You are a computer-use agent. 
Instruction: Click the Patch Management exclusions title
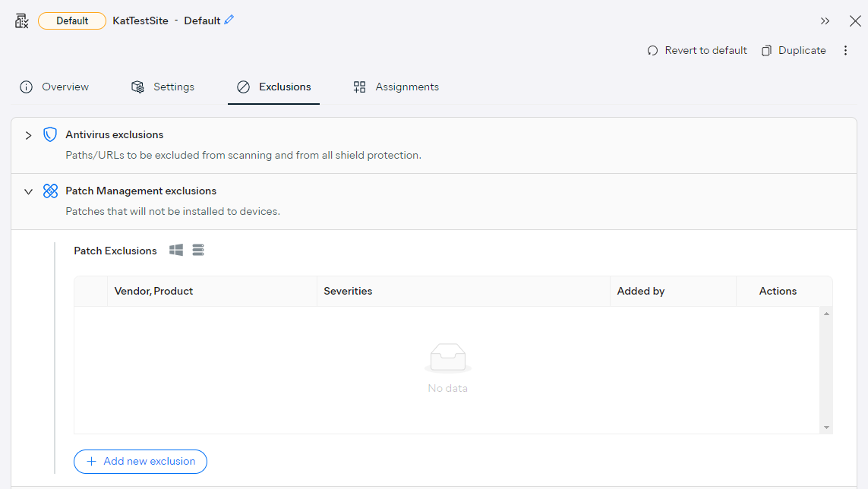click(141, 191)
